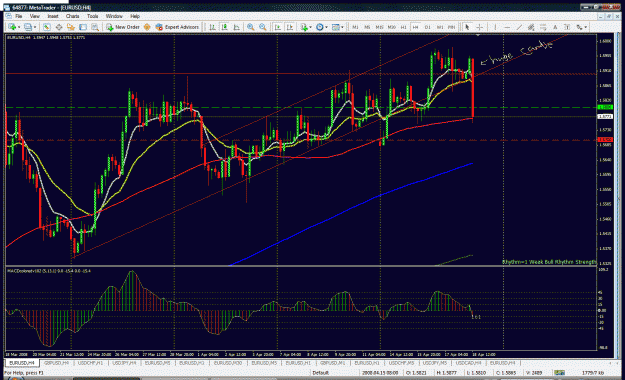Launch MetaEditor from the toolbar icon
Image resolution: width=625 pixels, height=380 pixels.
pos(147,27)
